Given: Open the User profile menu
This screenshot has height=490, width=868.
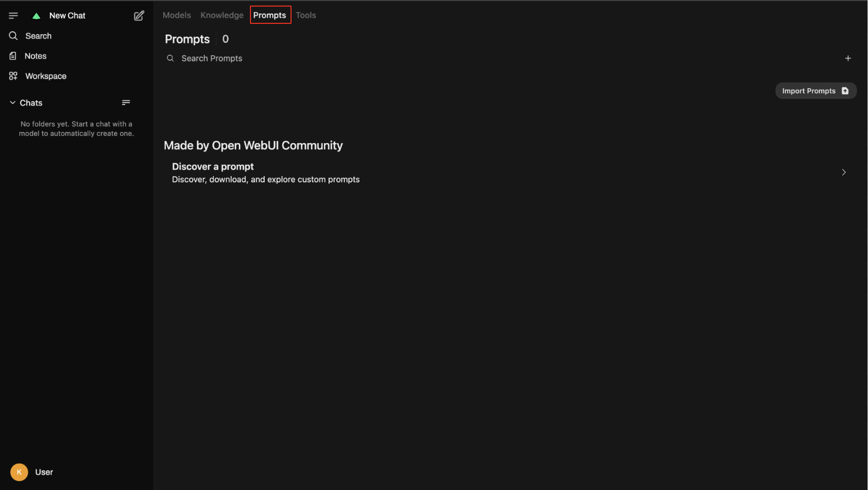Looking at the screenshot, I should click(44, 472).
